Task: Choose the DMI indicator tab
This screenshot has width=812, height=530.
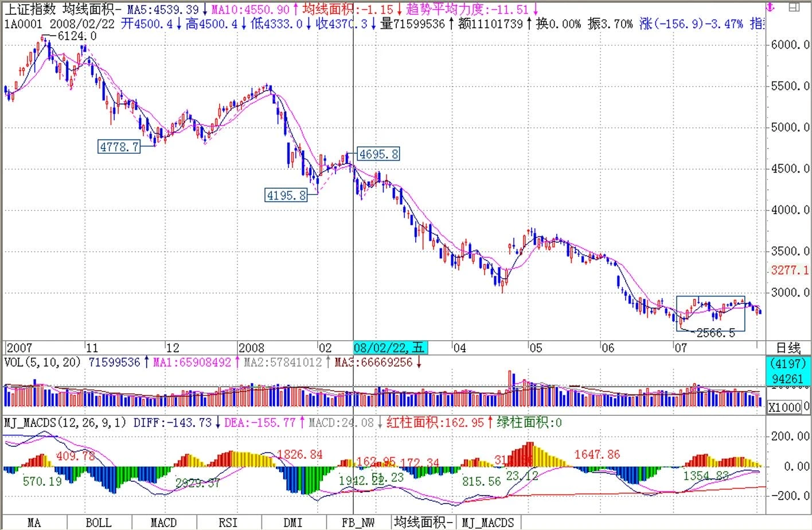Action: coord(292,523)
